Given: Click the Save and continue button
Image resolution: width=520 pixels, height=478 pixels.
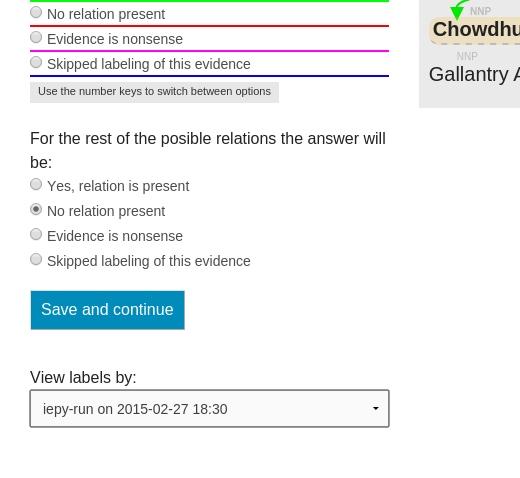Looking at the screenshot, I should 107,310.
